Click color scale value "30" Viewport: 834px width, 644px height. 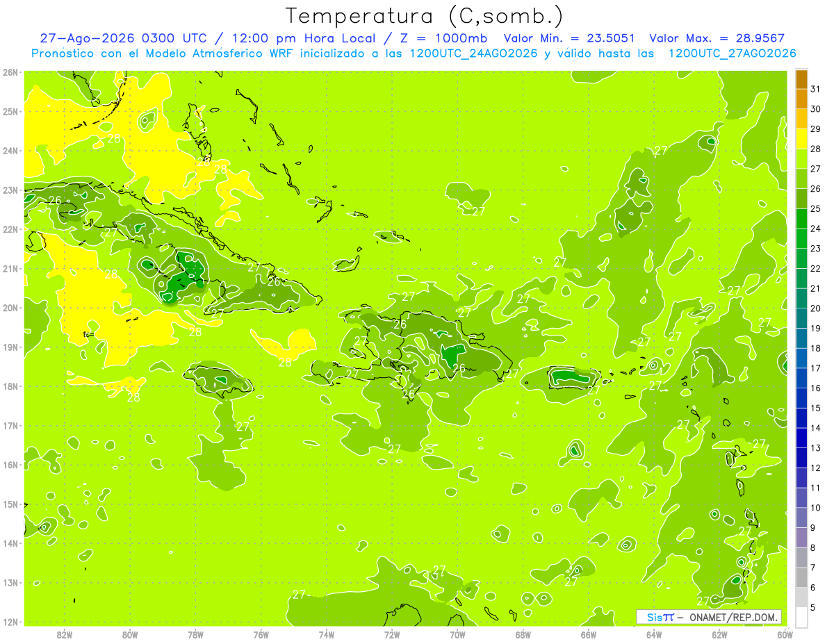[815, 109]
